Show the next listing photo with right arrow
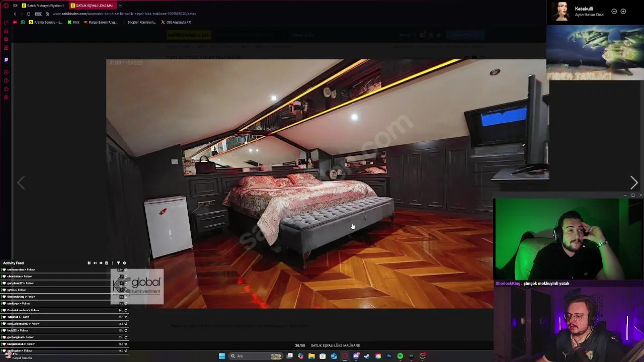Image resolution: width=644 pixels, height=362 pixels. [634, 183]
